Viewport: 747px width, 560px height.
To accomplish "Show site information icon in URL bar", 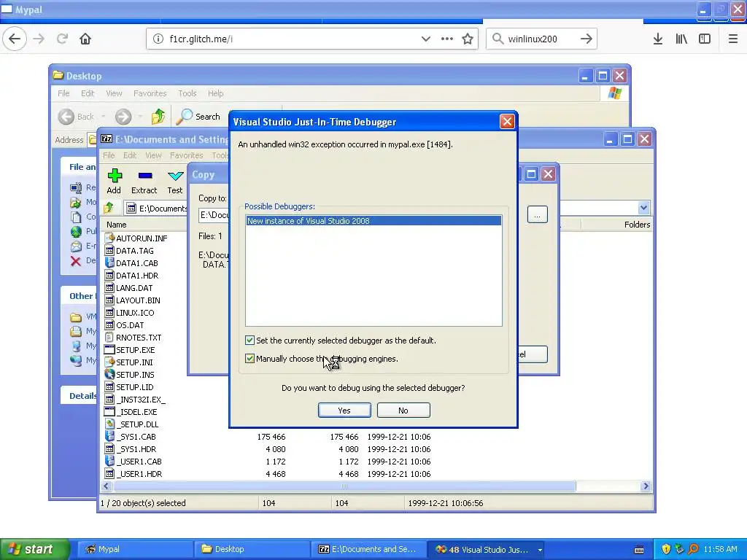I will click(158, 39).
